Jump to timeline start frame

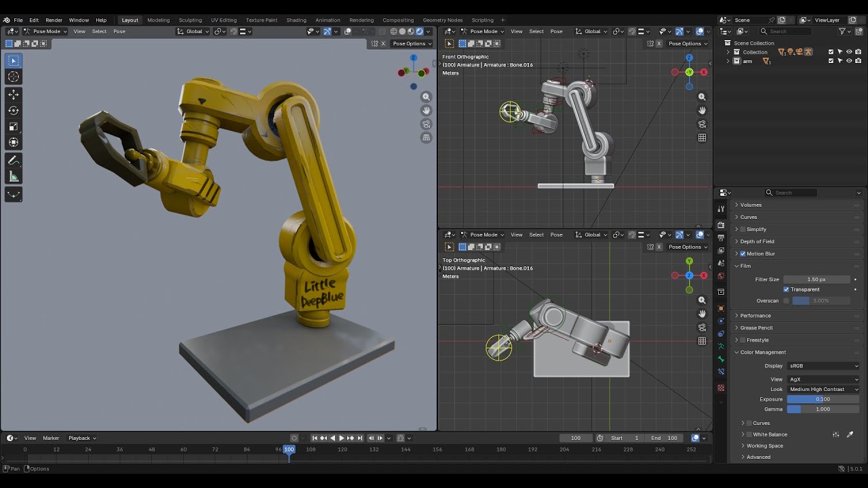[x=315, y=438]
